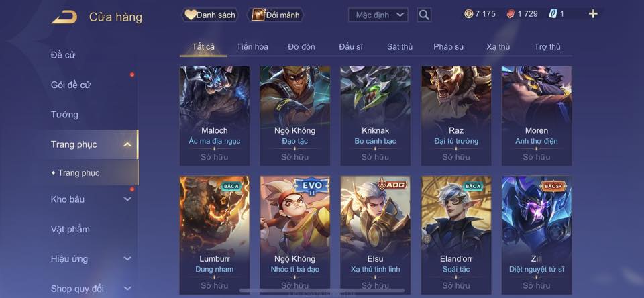Expand the Shop quy đổi section
This screenshot has width=644, height=298.
click(x=127, y=289)
